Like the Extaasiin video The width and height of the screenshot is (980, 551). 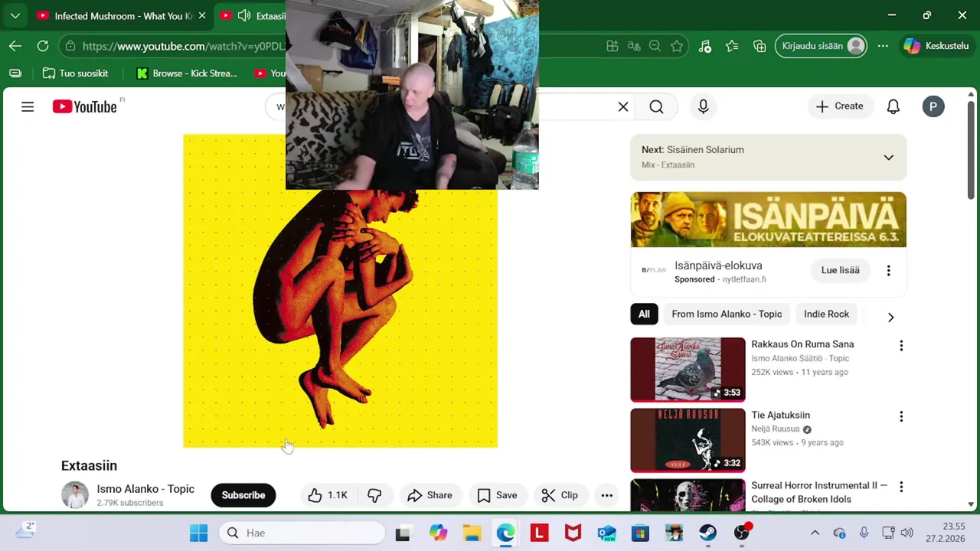327,495
